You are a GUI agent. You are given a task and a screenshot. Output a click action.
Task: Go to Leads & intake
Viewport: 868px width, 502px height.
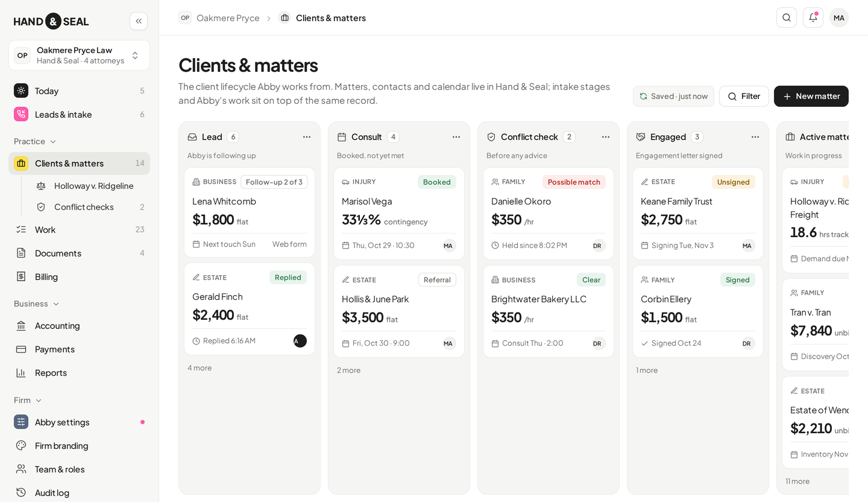tap(79, 114)
